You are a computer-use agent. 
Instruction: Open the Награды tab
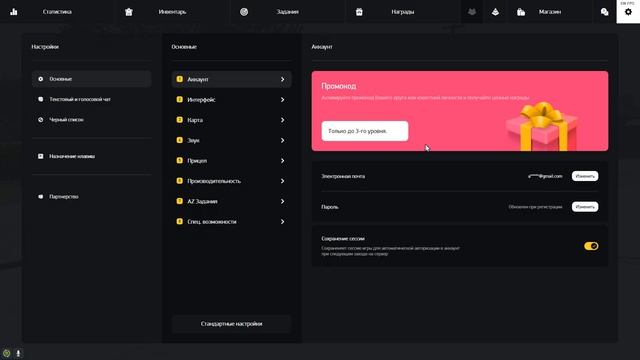pos(402,12)
